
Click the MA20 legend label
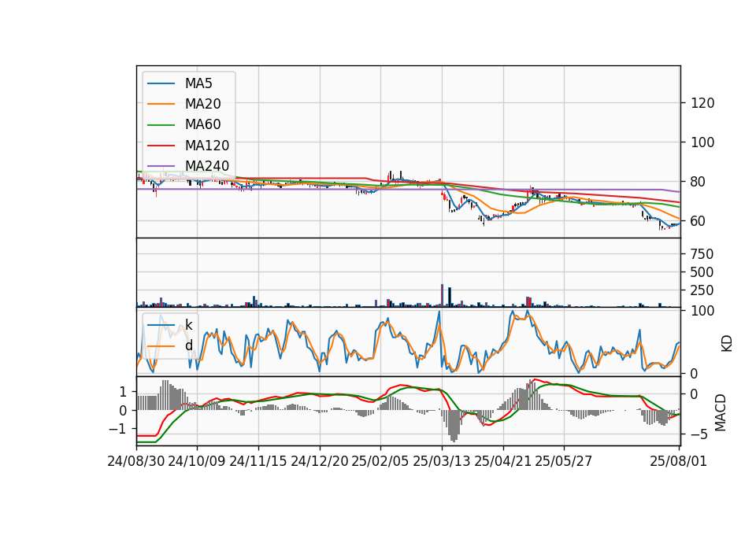pos(203,104)
